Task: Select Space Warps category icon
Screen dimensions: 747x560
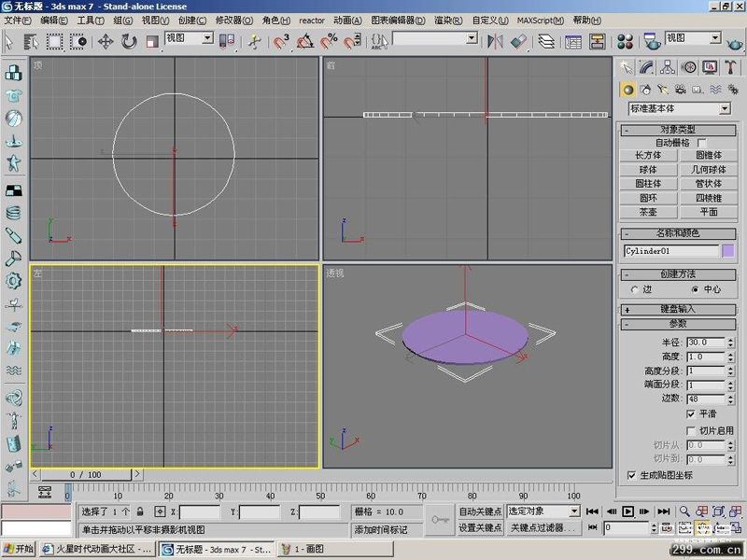Action: pyautogui.click(x=715, y=90)
